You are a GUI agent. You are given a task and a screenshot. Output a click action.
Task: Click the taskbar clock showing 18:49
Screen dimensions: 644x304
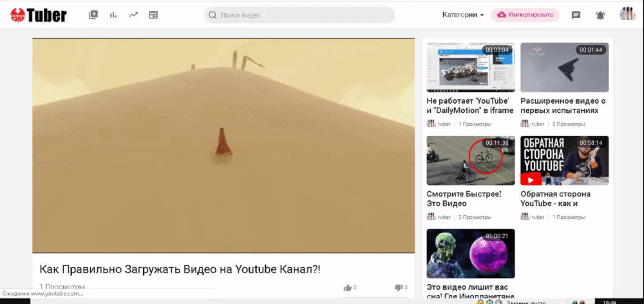pos(611,302)
